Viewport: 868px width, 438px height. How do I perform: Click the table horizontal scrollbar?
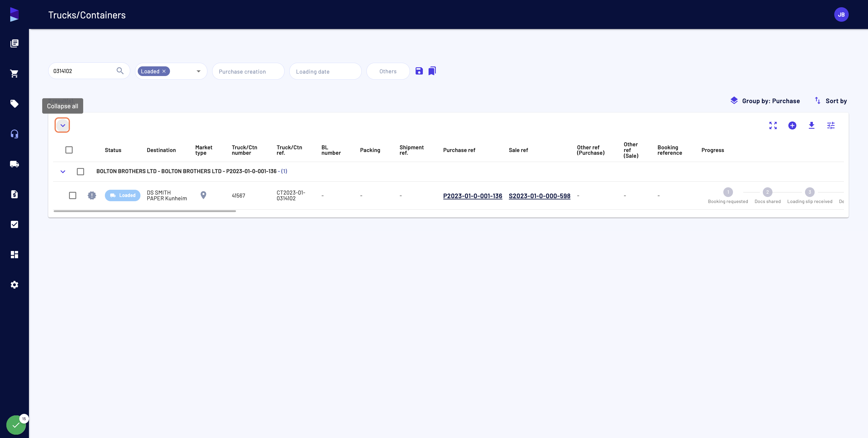point(145,211)
